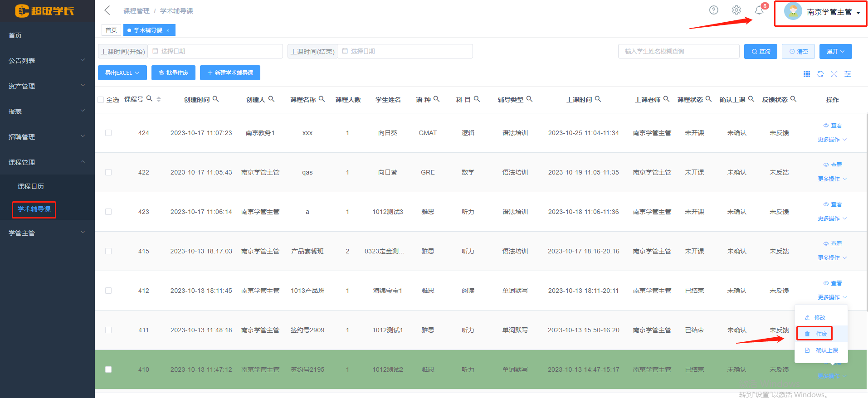Select the checkbox for course 410
The image size is (868, 398).
(x=108, y=369)
